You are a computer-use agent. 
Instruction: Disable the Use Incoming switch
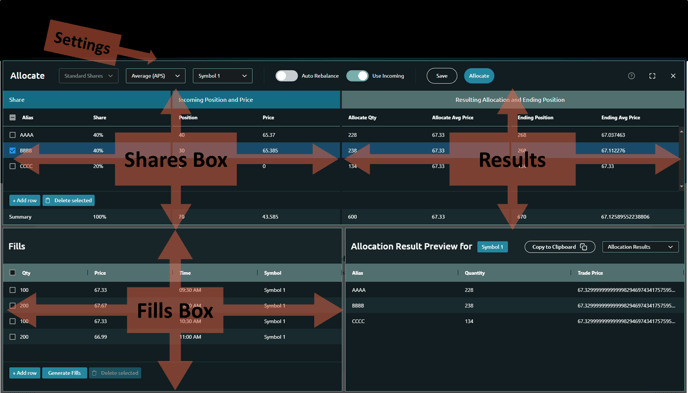357,76
